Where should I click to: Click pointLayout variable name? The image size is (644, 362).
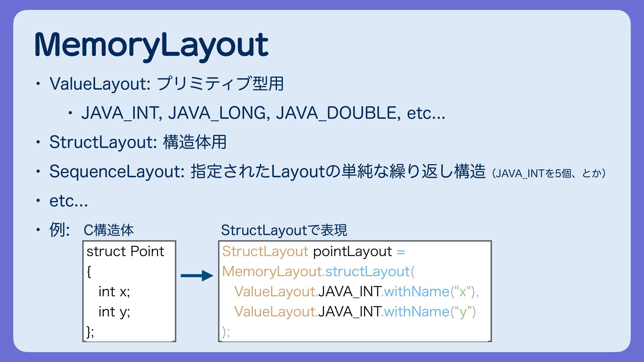click(x=352, y=251)
